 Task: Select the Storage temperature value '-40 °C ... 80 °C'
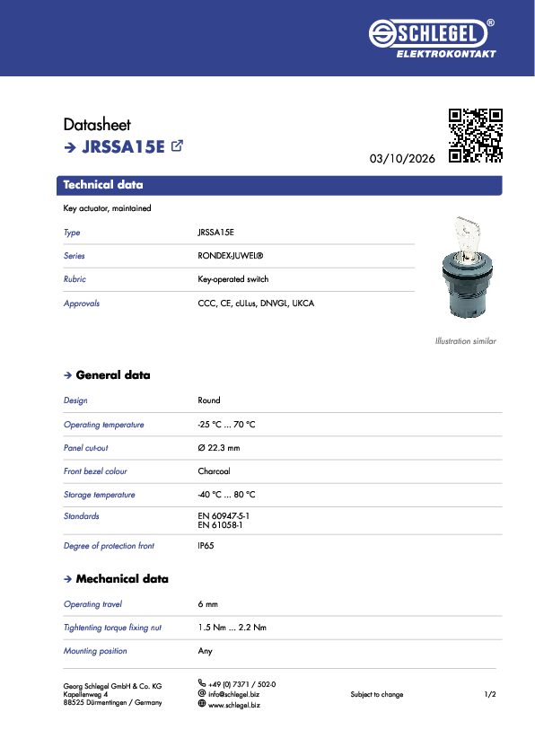[226, 494]
